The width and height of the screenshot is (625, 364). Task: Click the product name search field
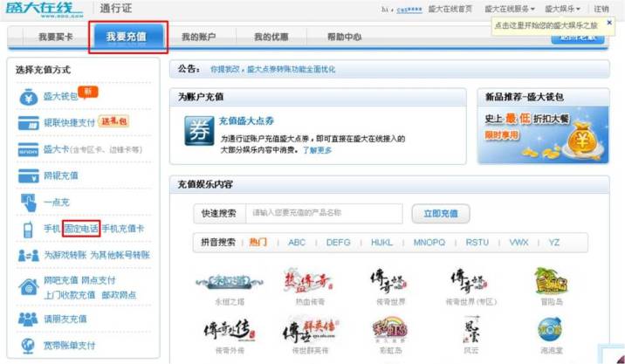pos(324,213)
